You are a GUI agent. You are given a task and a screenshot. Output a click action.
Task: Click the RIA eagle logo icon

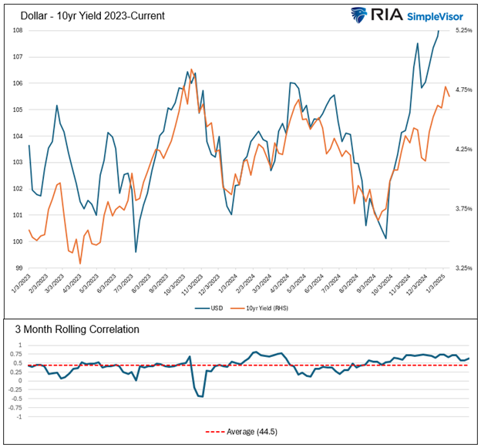tap(359, 15)
